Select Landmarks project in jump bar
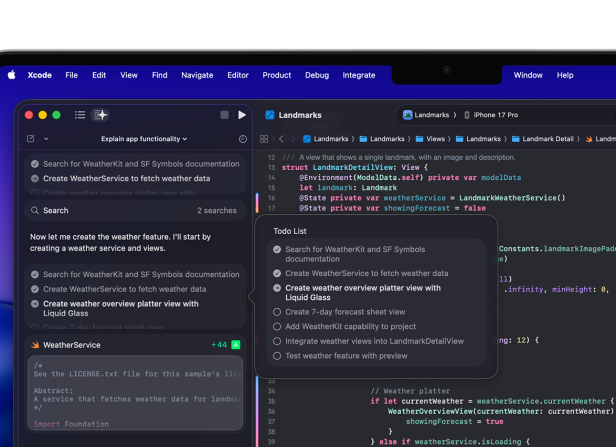Image resolution: width=616 pixels, height=447 pixels. 326,139
